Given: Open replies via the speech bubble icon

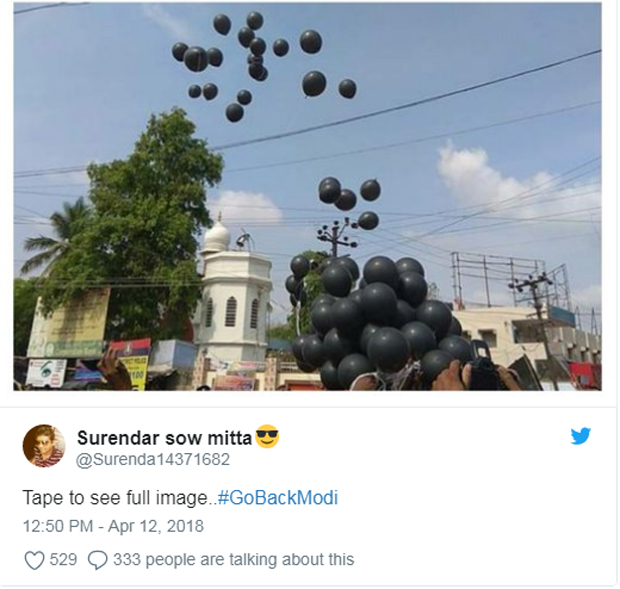Looking at the screenshot, I should point(97,560).
